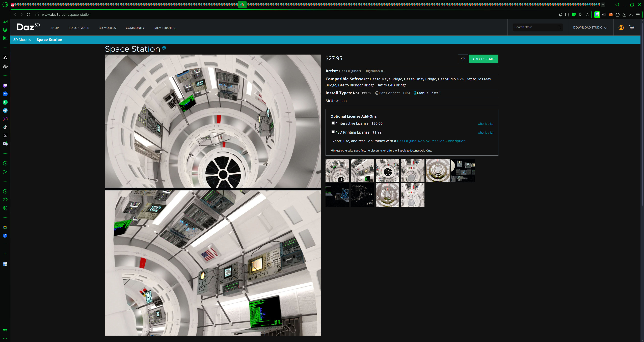Click the browser back arrow
Screen dimensions: 644x342
(15, 14)
